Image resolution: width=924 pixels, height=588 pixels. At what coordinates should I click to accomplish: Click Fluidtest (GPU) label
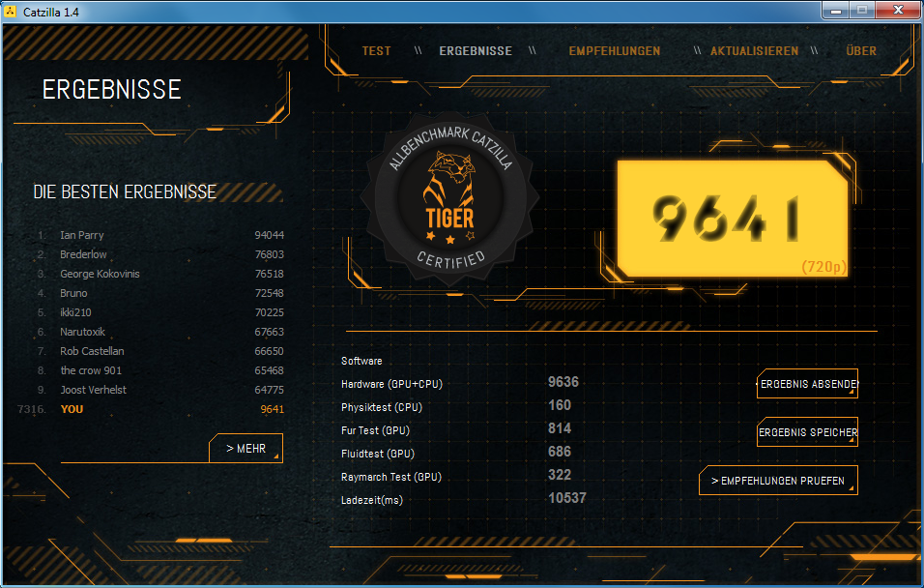(377, 454)
